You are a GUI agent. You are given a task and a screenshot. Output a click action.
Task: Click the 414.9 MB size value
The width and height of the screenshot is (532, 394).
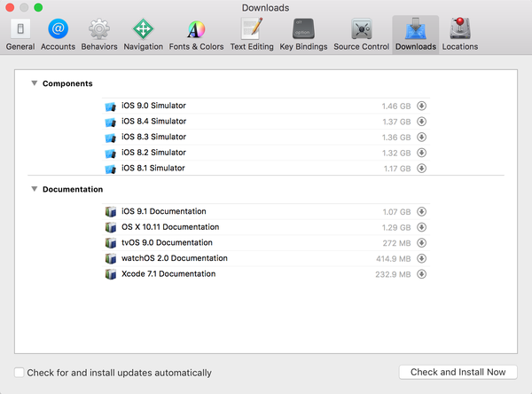pos(393,259)
